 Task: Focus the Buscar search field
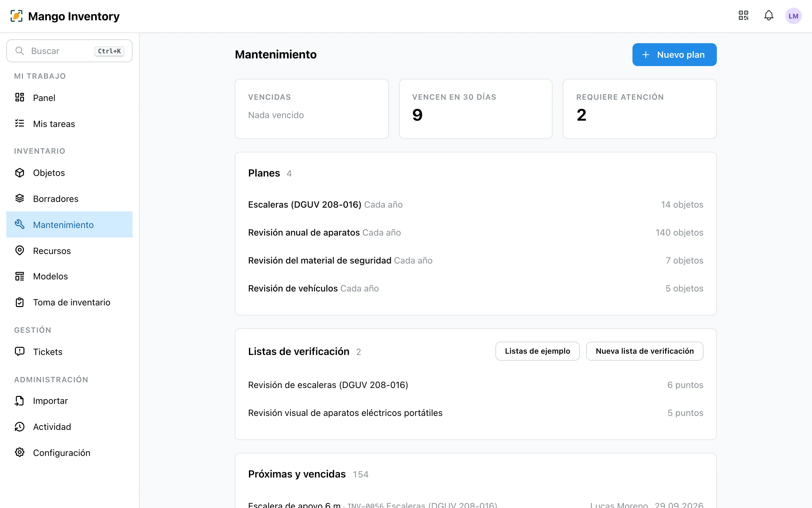coord(69,51)
